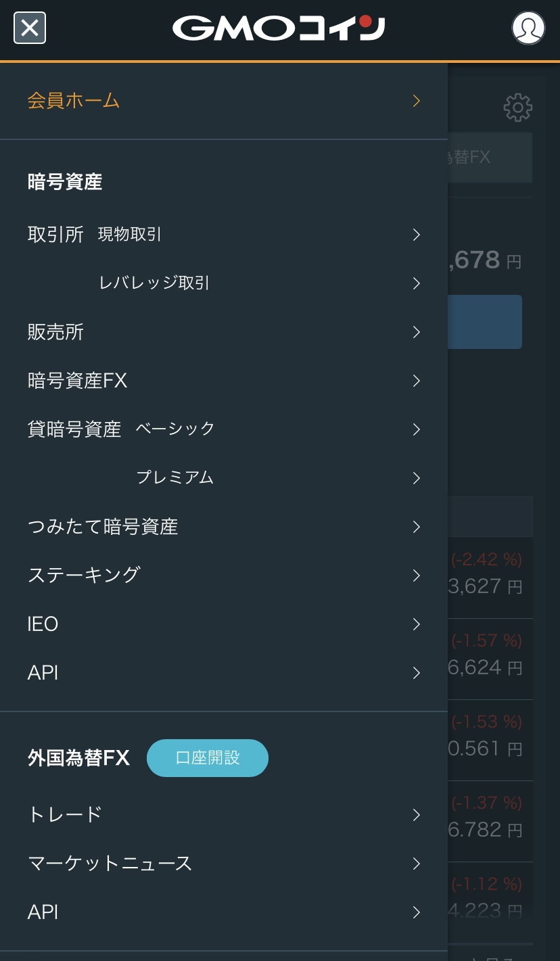The image size is (560, 961).
Task: Open the user account profile icon
Action: tap(528, 28)
